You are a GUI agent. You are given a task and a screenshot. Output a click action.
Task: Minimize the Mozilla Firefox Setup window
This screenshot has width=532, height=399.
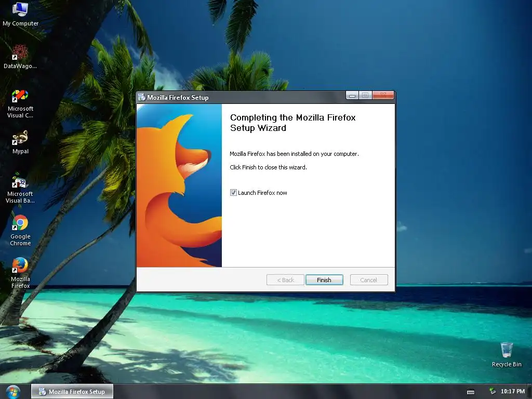tap(352, 96)
